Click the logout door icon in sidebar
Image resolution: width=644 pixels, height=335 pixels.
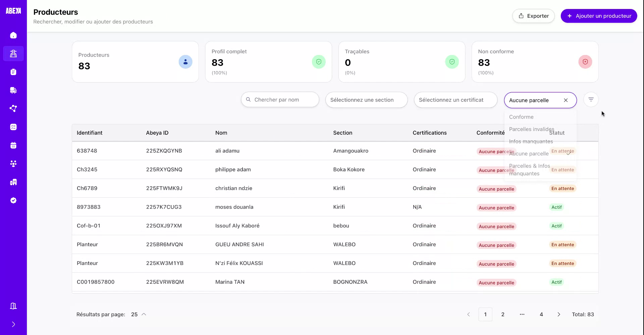pos(13,306)
